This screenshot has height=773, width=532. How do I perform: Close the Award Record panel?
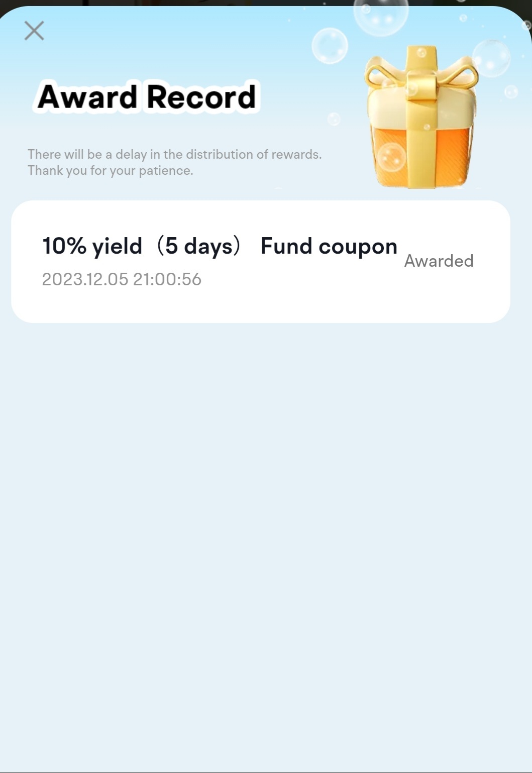tap(34, 31)
